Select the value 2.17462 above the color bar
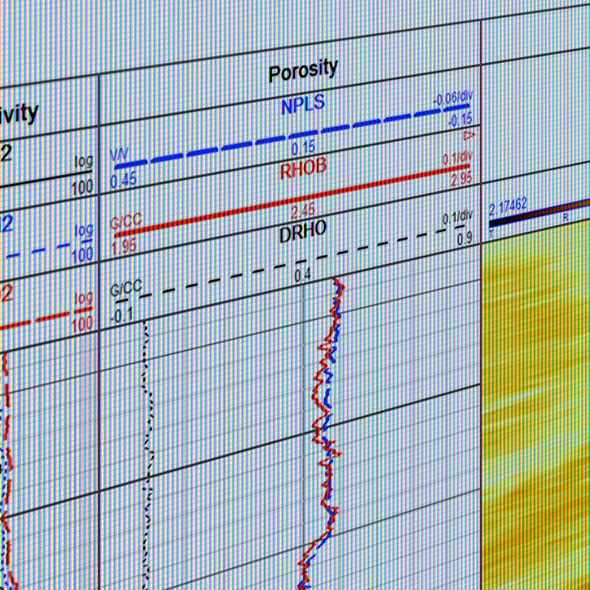This screenshot has height=590, width=590. (508, 208)
